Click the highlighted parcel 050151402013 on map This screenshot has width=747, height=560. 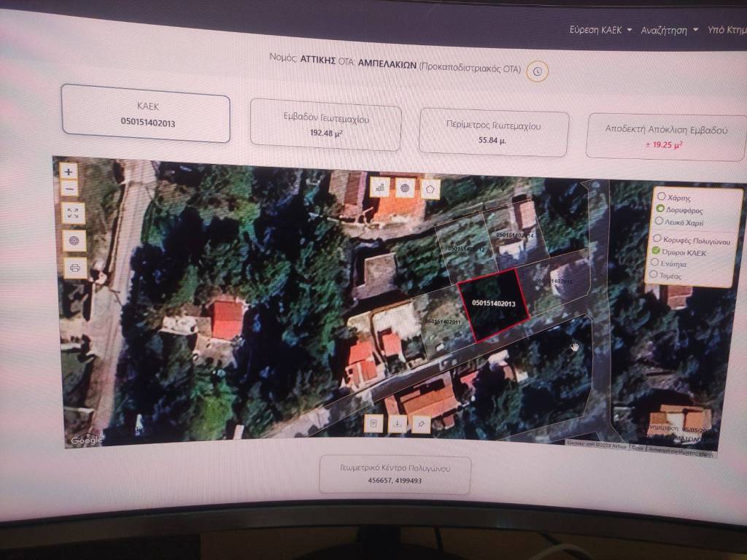[x=492, y=304]
